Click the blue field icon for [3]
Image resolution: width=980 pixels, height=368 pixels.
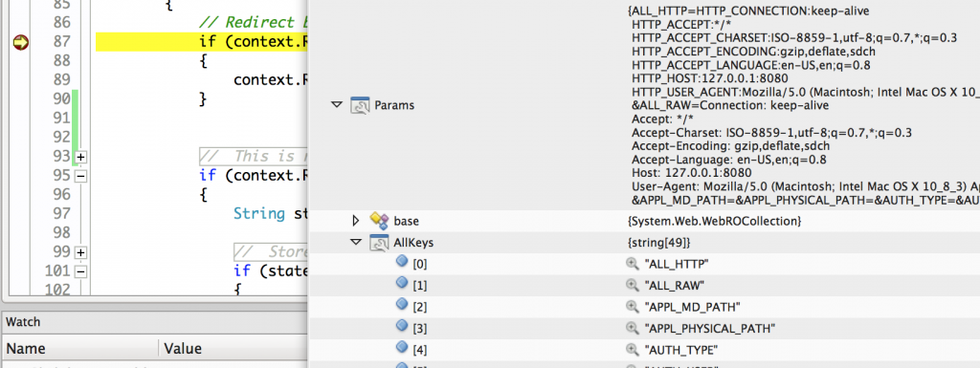click(x=403, y=326)
